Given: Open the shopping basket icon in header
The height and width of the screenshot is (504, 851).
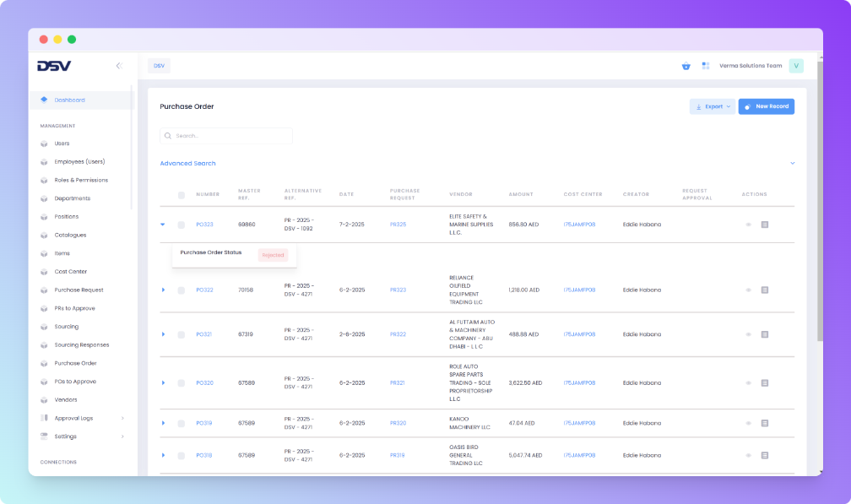Looking at the screenshot, I should click(x=686, y=66).
